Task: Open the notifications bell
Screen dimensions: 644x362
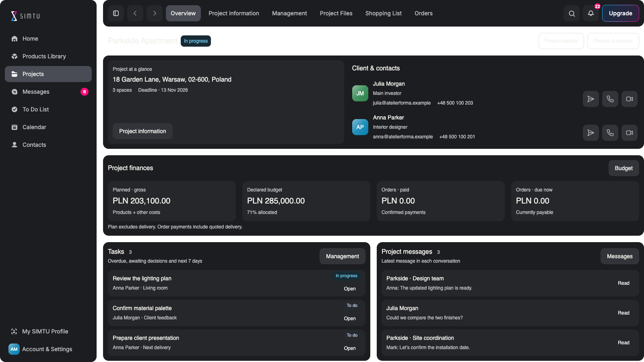Action: coord(591,13)
